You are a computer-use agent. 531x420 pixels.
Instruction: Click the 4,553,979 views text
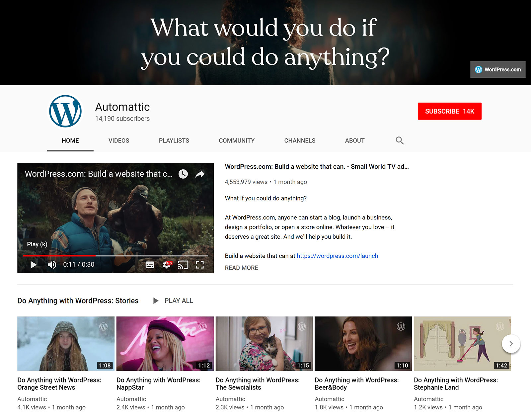click(246, 182)
